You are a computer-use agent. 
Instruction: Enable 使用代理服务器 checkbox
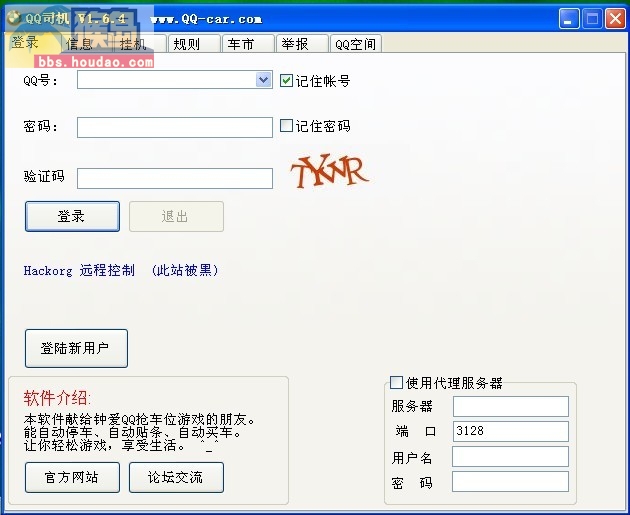pyautogui.click(x=396, y=382)
